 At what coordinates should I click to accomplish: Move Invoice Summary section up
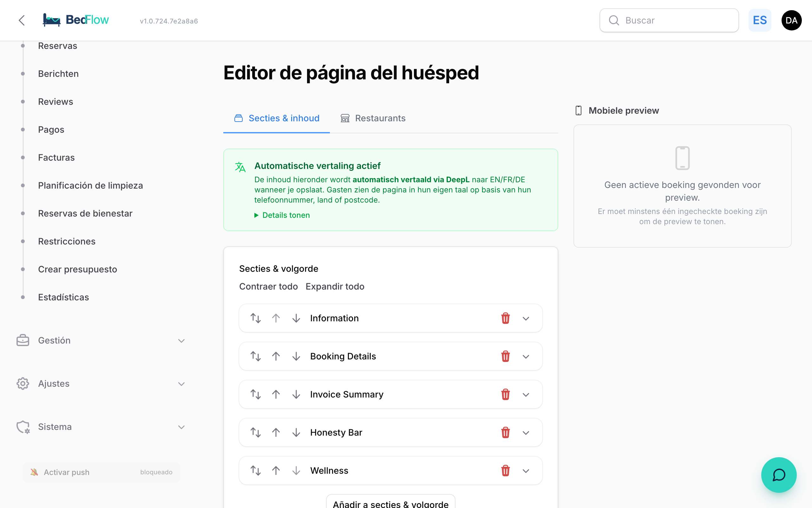click(276, 394)
